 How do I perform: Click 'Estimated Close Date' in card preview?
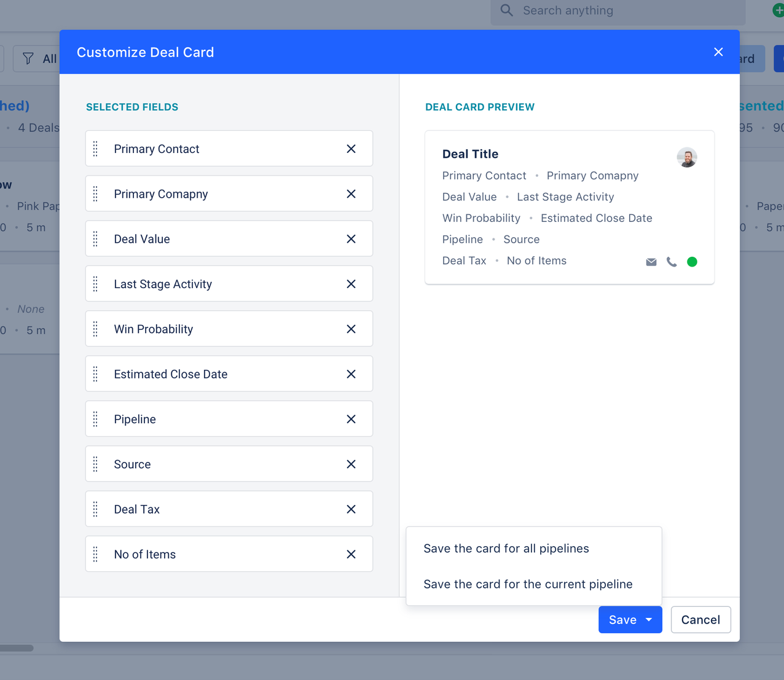coord(596,218)
